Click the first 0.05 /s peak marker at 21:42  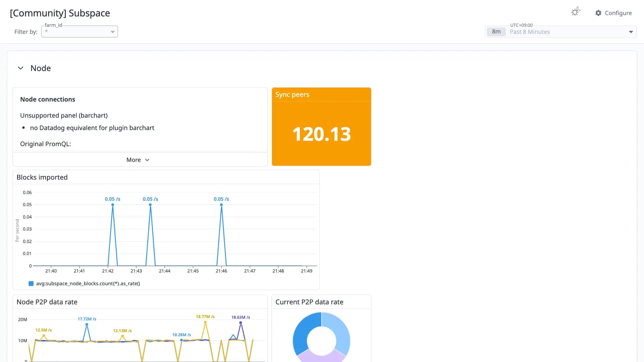coord(113,205)
